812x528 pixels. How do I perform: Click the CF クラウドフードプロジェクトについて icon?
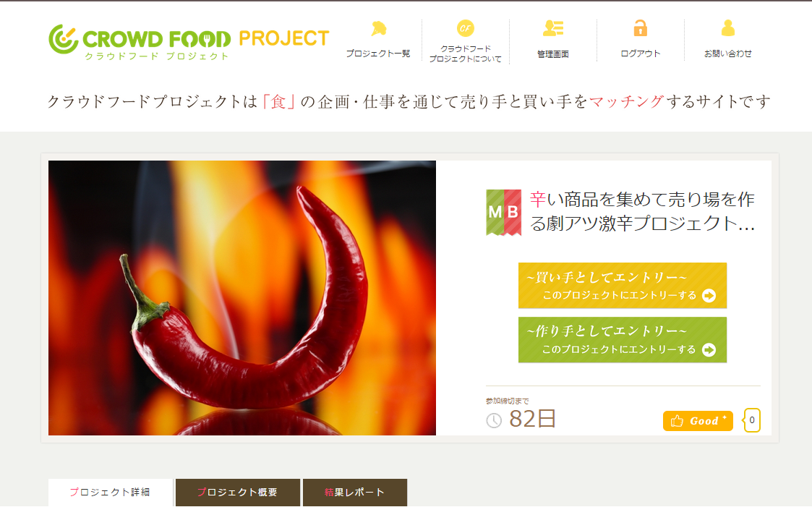466,28
